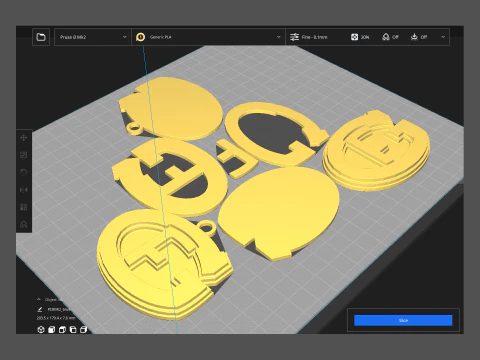This screenshot has height=360, width=480.
Task: Open the Generic PLA material dropdown
Action: point(208,37)
